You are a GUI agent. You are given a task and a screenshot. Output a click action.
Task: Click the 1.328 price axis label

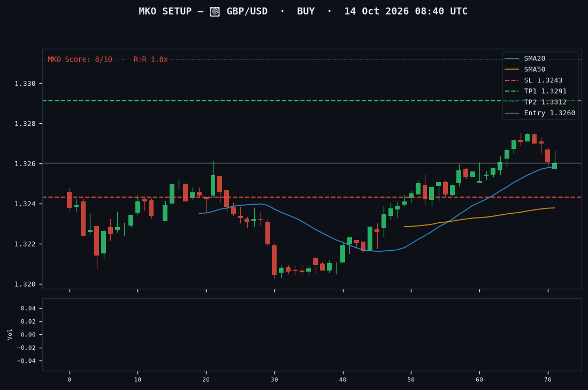[x=25, y=124]
